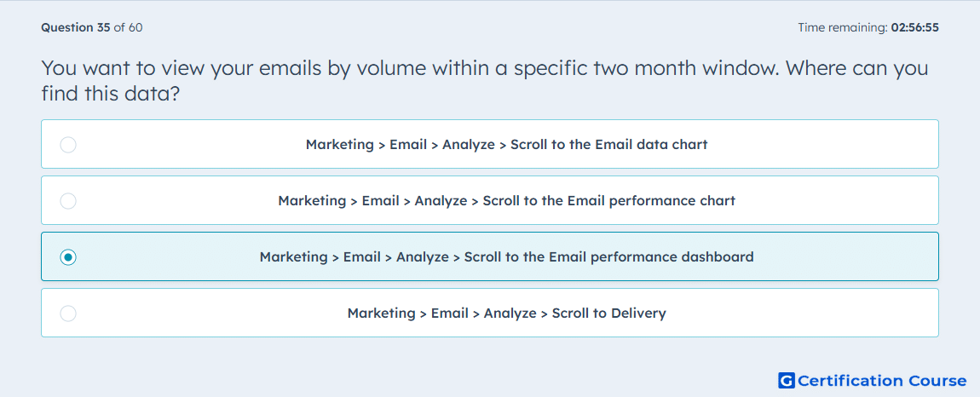
Task: Click the of 60 question total text
Action: (128, 27)
